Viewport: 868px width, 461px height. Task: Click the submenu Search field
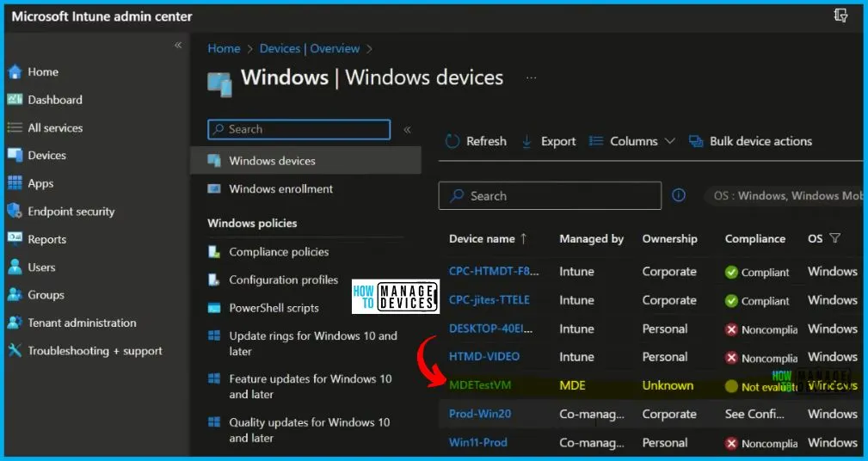coord(299,130)
